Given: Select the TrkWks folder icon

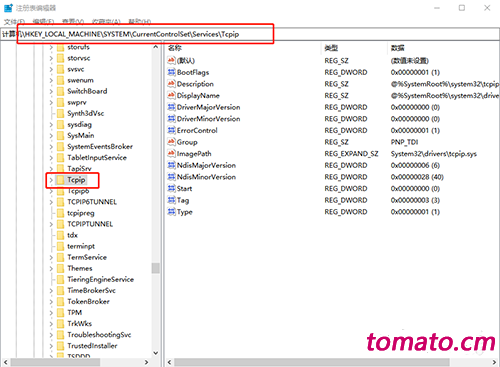Looking at the screenshot, I should (60, 323).
